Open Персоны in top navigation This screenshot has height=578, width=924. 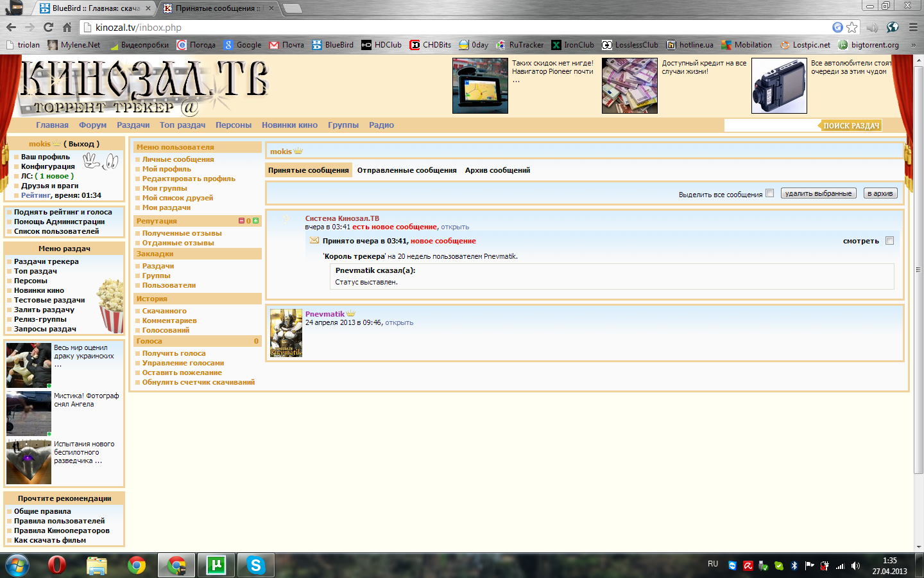[x=234, y=125]
